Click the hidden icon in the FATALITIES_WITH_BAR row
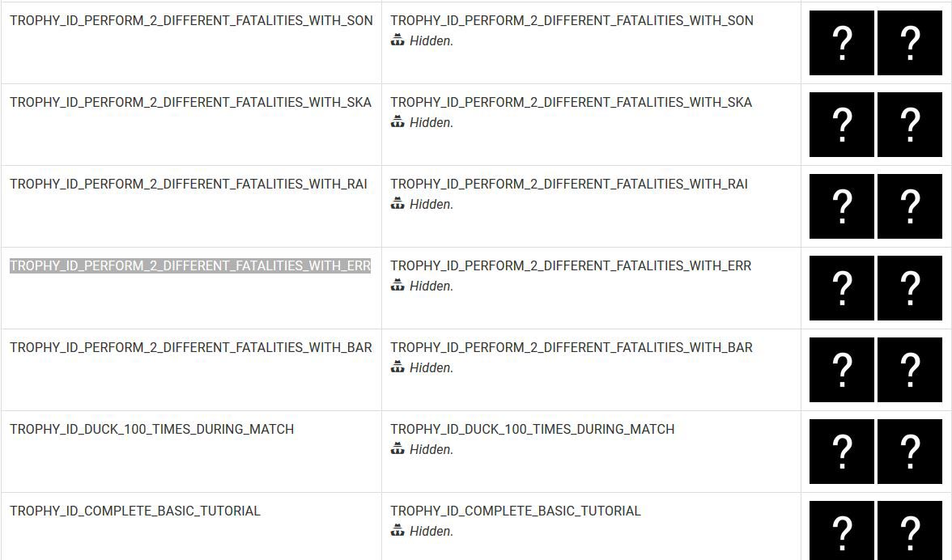The image size is (952, 560). pyautogui.click(x=397, y=367)
